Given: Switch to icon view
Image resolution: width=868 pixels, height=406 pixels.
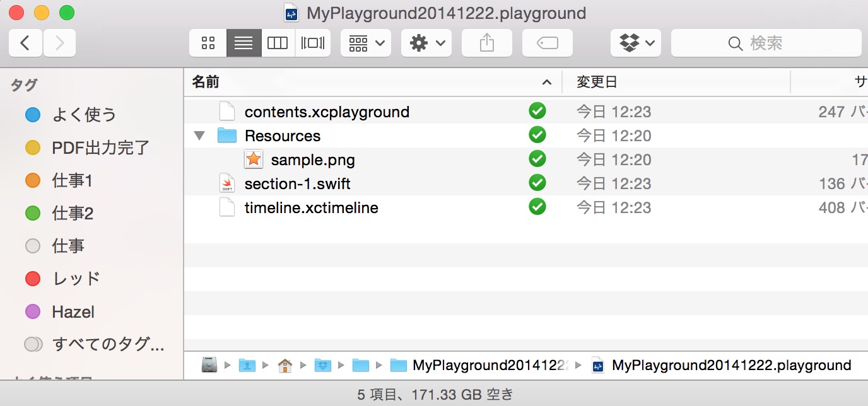Looking at the screenshot, I should (x=208, y=43).
